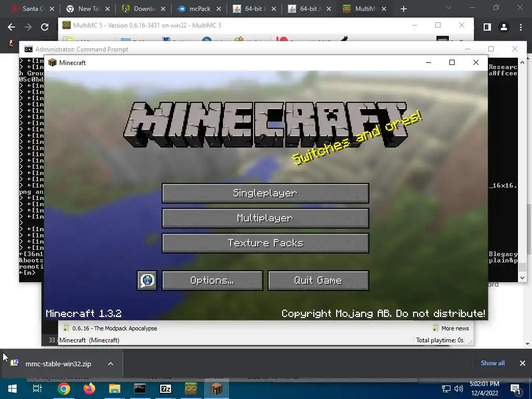Open a new browser tab
The width and height of the screenshot is (532, 399).
pyautogui.click(x=403, y=9)
